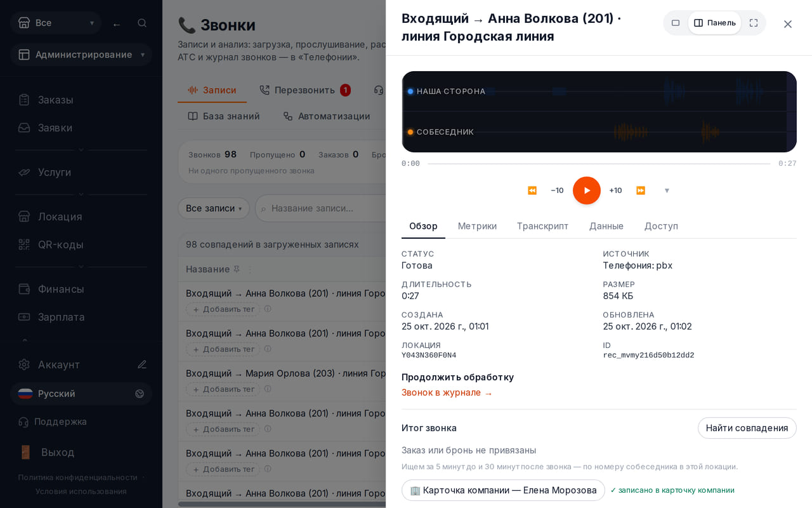812x508 pixels.
Task: Click the edit pencil next to Аккаунт
Action: pyautogui.click(x=142, y=364)
